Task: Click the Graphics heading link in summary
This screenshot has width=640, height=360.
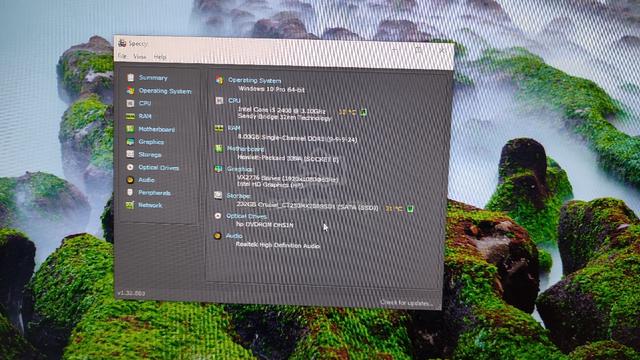Action: click(x=240, y=169)
